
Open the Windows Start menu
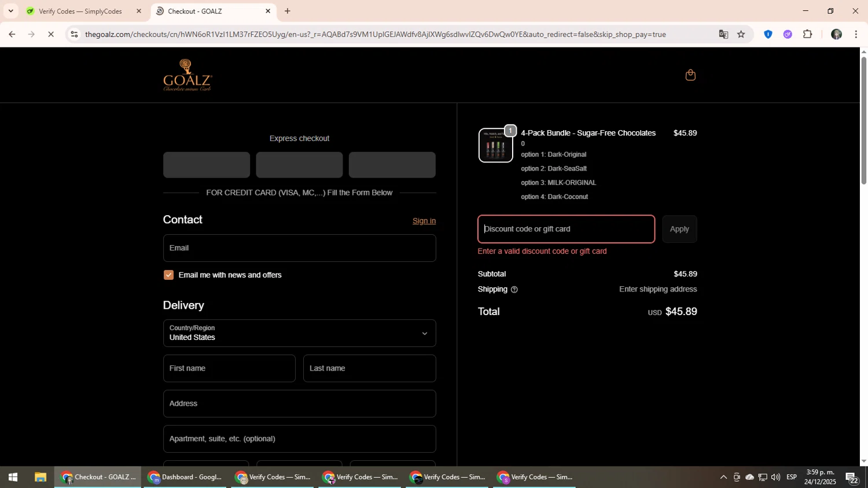(x=13, y=478)
